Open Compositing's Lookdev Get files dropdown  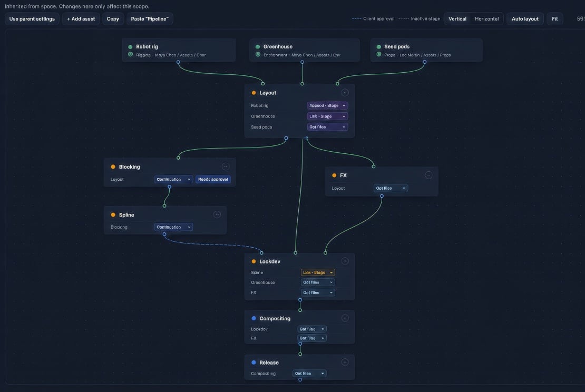point(312,329)
